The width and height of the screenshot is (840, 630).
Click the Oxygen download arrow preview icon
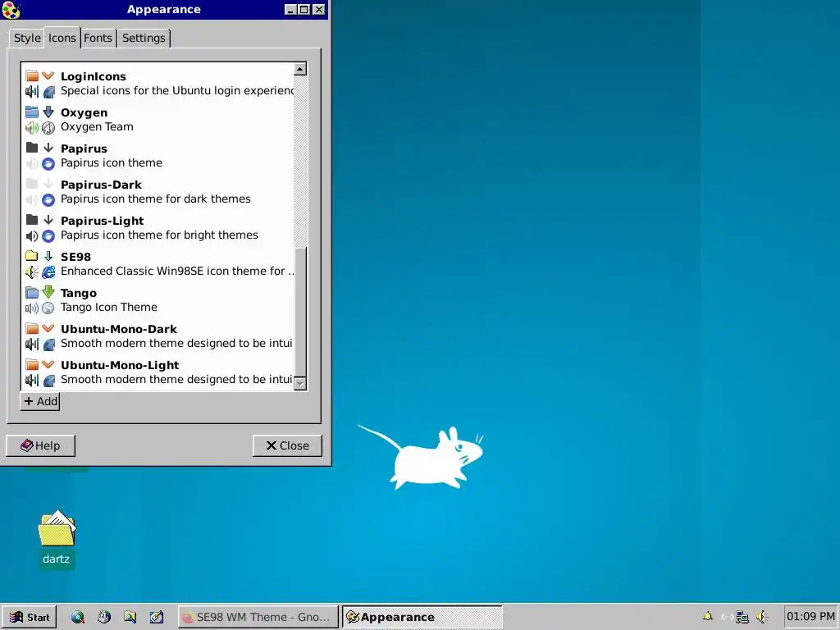coord(48,112)
